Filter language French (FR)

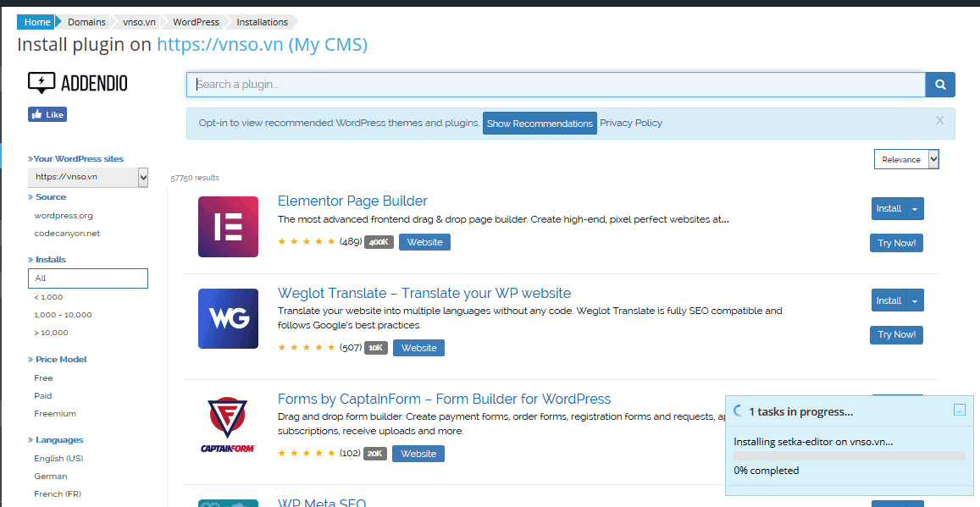(58, 494)
